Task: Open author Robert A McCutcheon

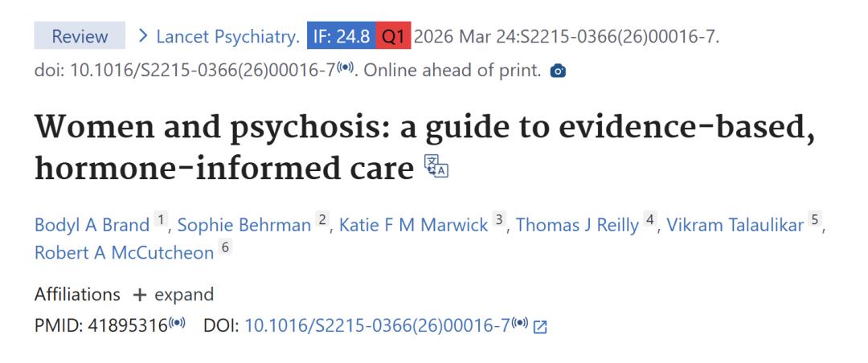Action: coord(125,252)
